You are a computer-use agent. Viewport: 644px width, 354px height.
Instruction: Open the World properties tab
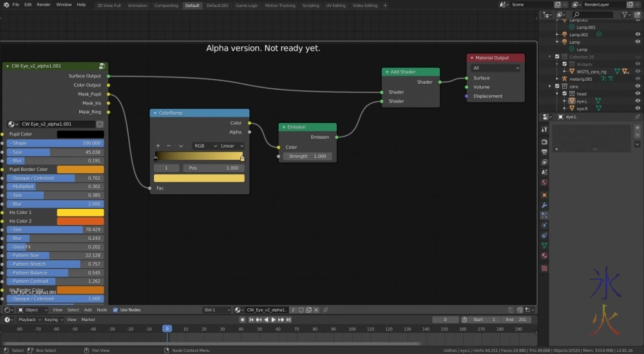pos(544,184)
